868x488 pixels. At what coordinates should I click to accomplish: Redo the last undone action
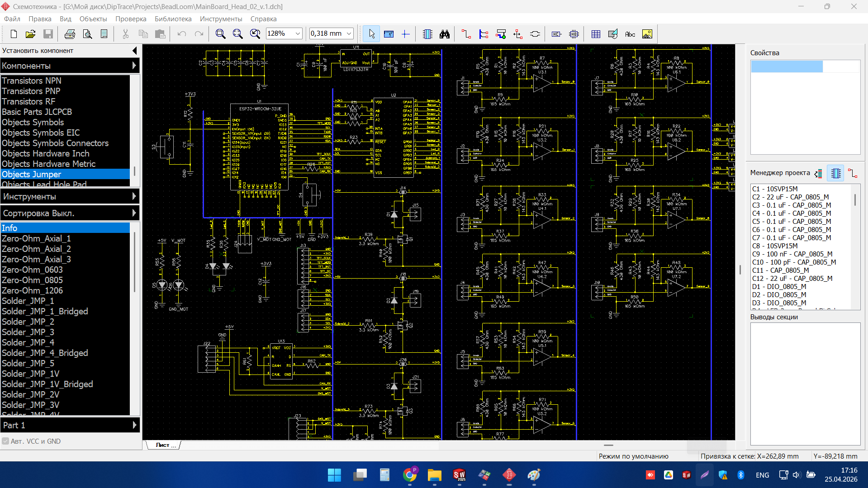point(199,34)
